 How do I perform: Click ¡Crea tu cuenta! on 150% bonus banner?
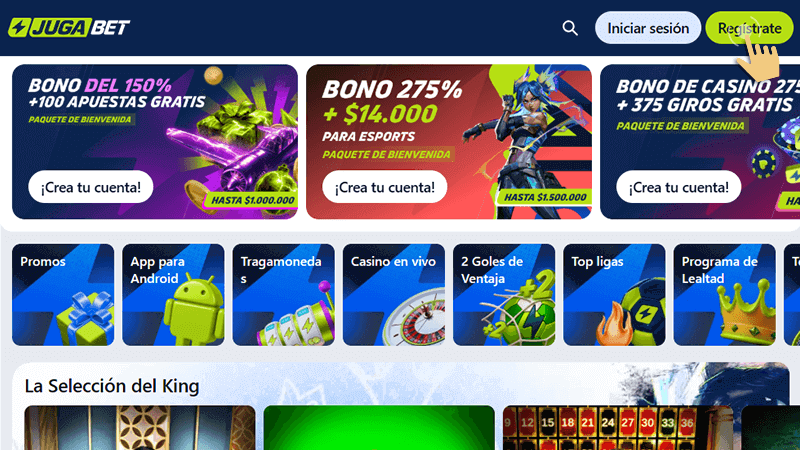[91, 187]
